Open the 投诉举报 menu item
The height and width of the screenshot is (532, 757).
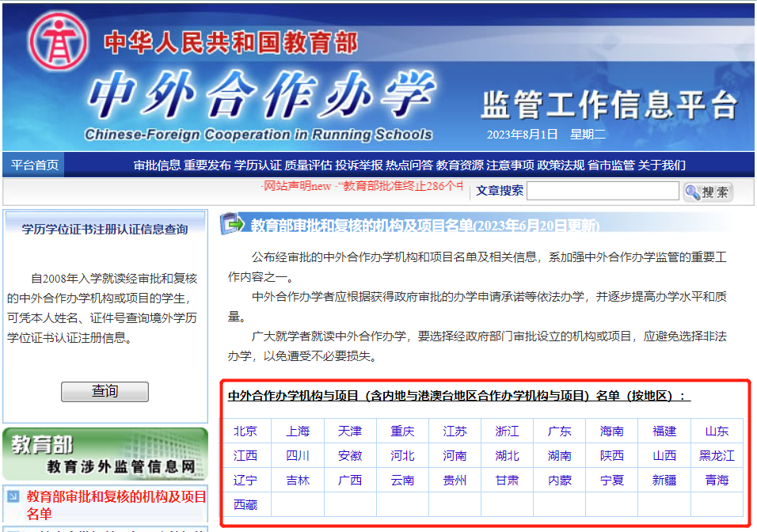click(x=359, y=165)
